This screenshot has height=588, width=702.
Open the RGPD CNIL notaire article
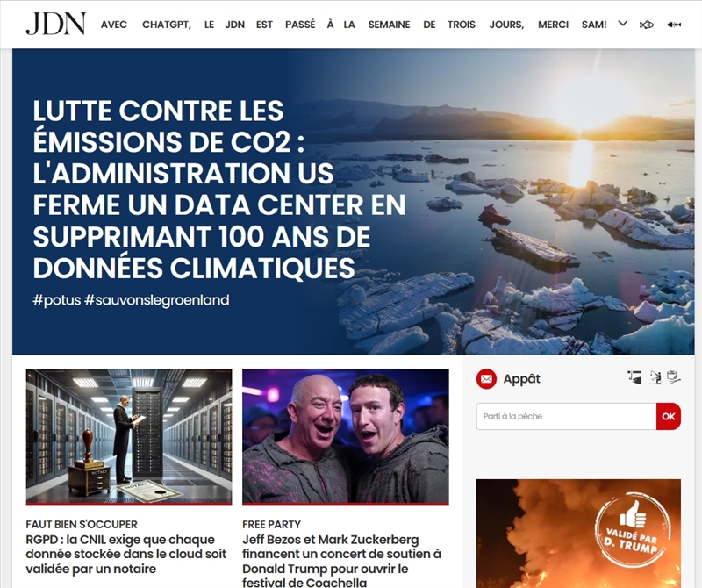point(126,554)
